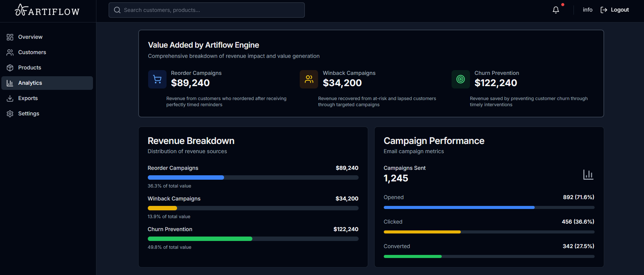Click the blue Reorder Campaigns progress bar
Screen dimensions: 644x275
coord(186,177)
